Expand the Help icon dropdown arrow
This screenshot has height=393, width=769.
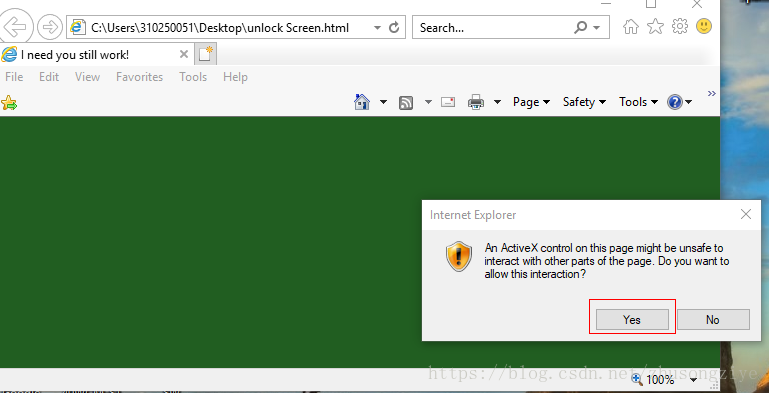[x=689, y=102]
